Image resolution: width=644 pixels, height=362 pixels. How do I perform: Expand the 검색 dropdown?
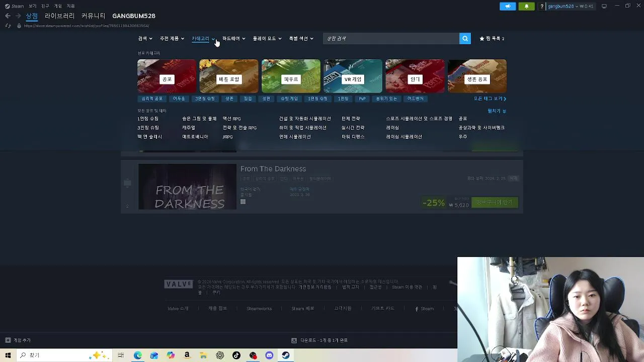[x=145, y=38]
